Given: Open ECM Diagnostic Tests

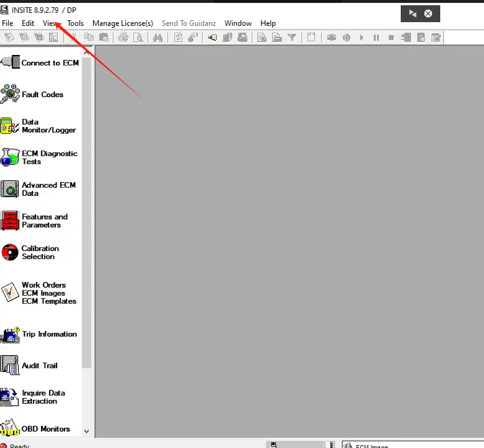Looking at the screenshot, I should click(39, 157).
